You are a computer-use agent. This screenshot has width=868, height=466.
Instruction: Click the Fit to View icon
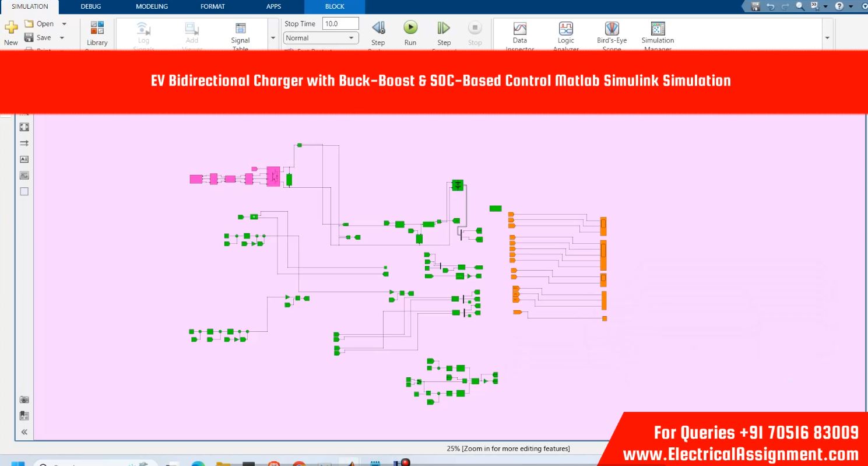(24, 127)
